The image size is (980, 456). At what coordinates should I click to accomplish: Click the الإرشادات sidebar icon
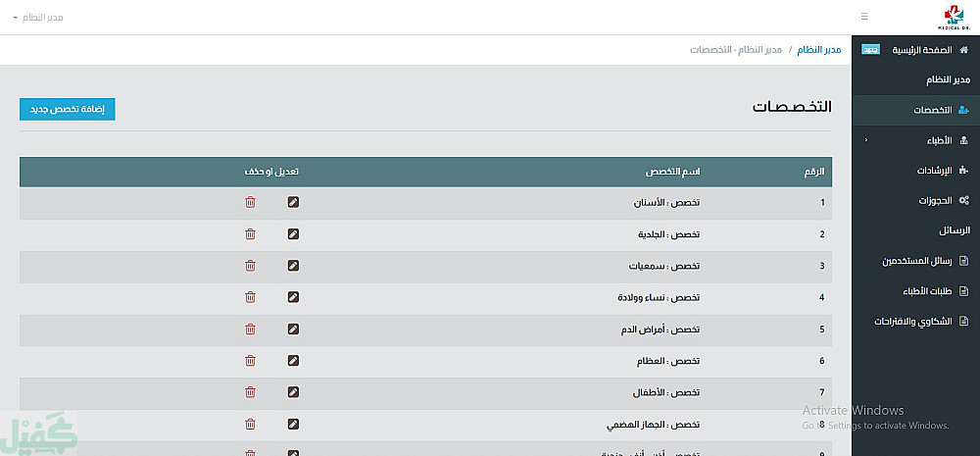coord(963,170)
